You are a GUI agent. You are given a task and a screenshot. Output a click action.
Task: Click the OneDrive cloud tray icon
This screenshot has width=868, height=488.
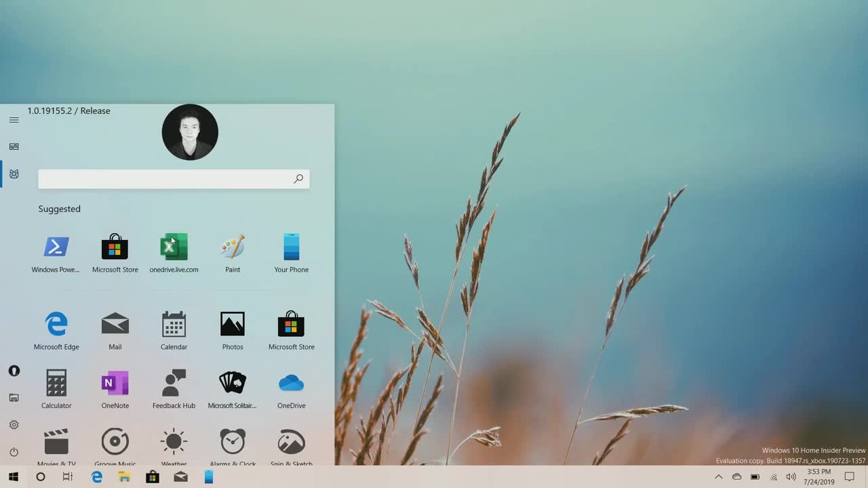click(x=736, y=477)
